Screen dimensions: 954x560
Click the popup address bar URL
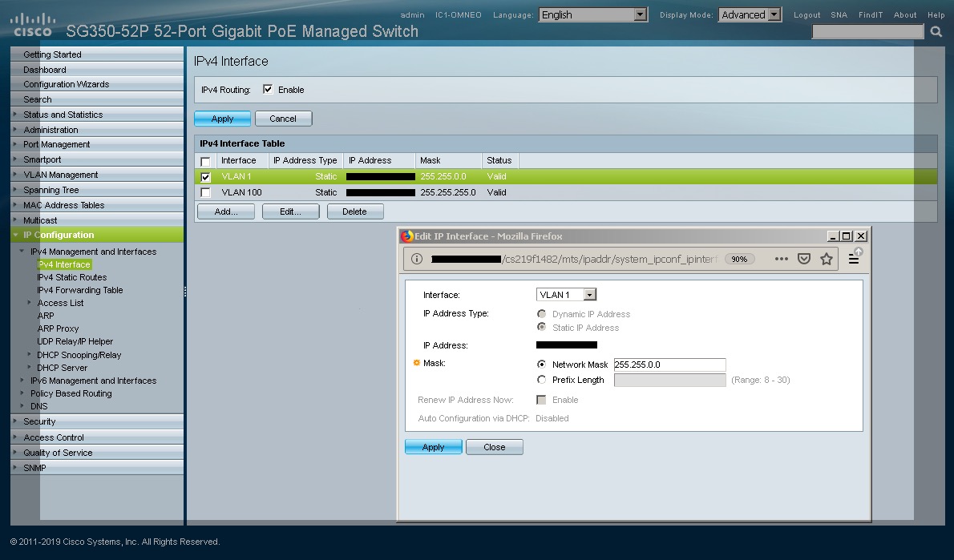click(574, 259)
